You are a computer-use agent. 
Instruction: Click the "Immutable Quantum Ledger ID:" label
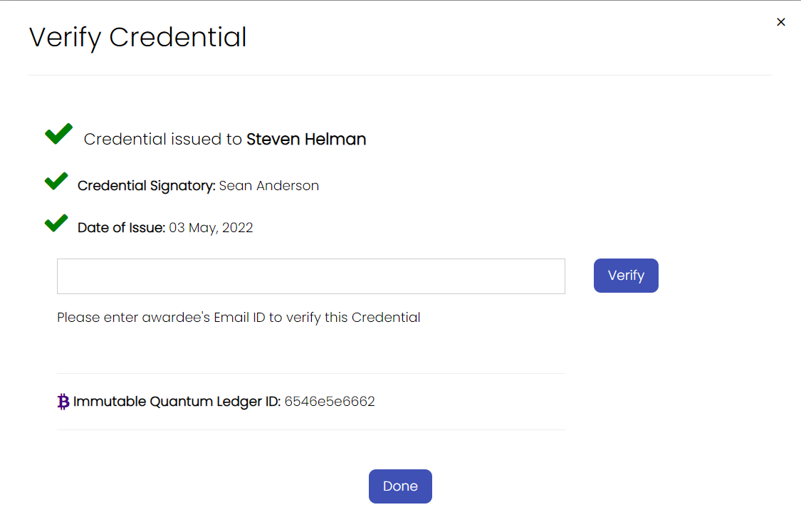(177, 401)
